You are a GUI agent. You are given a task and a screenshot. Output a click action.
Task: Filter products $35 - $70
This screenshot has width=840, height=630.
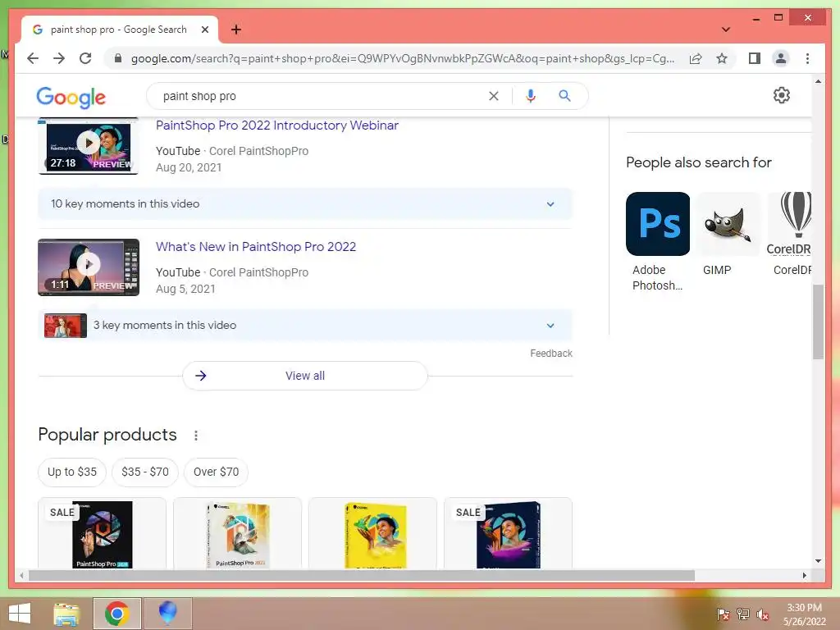(x=144, y=472)
